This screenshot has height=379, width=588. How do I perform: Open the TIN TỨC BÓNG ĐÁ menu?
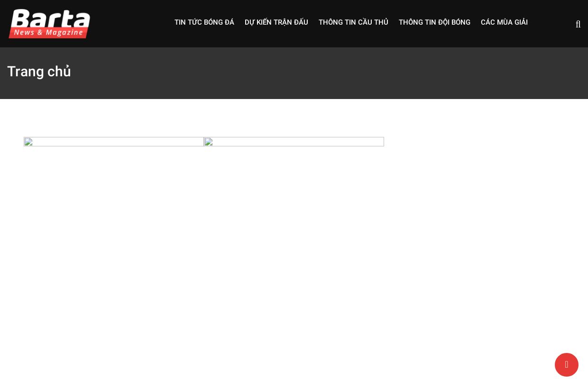204,22
